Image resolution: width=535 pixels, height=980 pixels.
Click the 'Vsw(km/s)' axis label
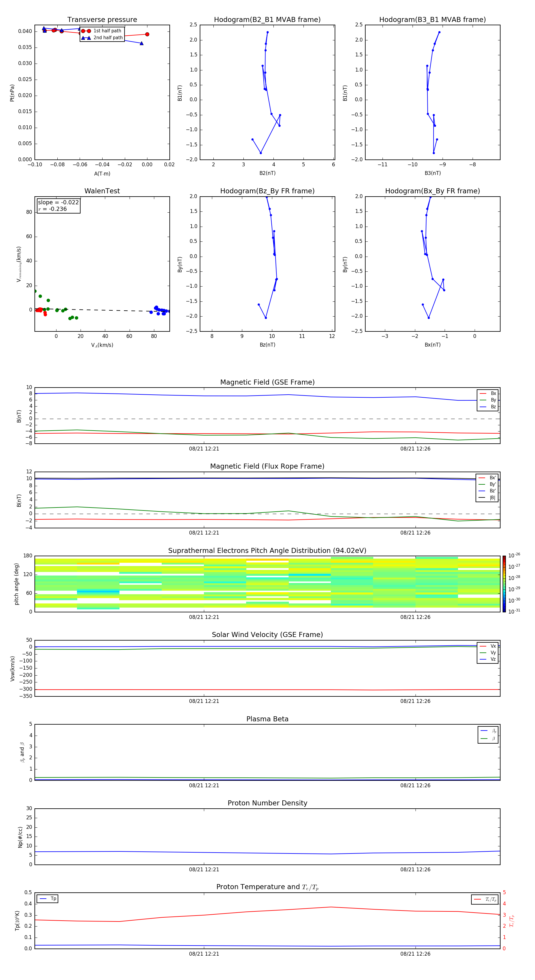(x=12, y=668)
